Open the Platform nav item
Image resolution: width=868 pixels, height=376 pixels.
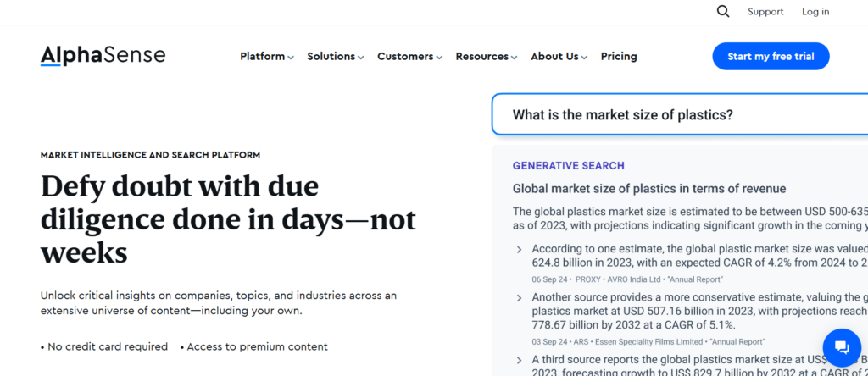[x=263, y=57]
